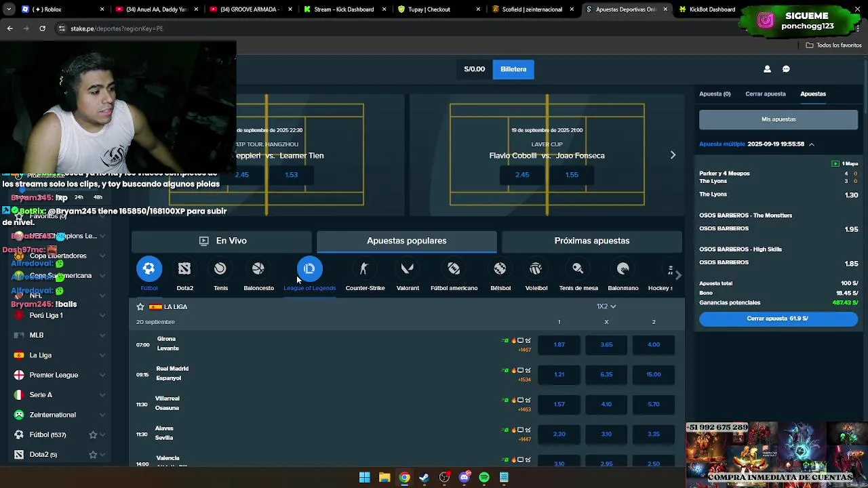Star the Fútbol sidebar entry
The width and height of the screenshot is (868, 488).
point(93,434)
